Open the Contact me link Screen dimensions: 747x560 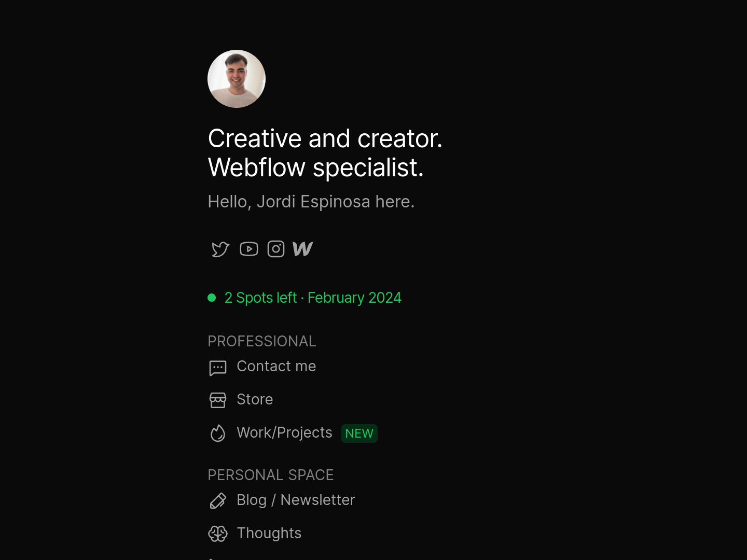click(x=276, y=367)
